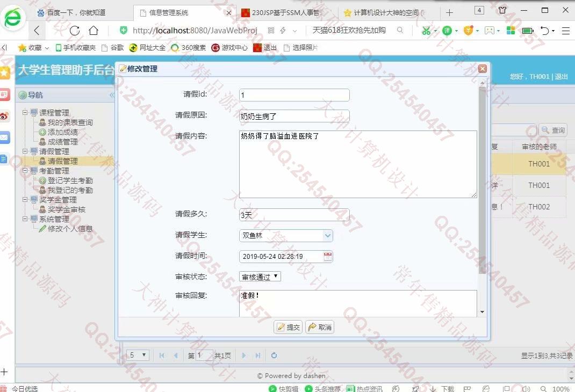Open the Weibo sidebar icon

coord(4,117)
